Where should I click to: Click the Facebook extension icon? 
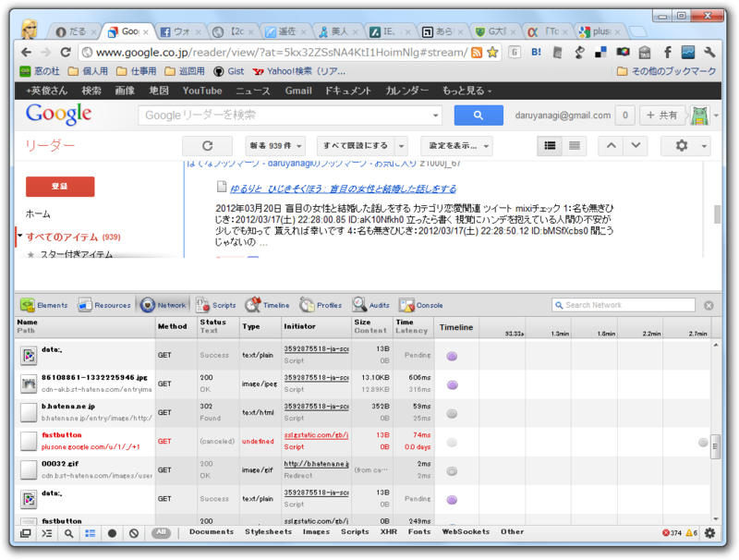[667, 52]
